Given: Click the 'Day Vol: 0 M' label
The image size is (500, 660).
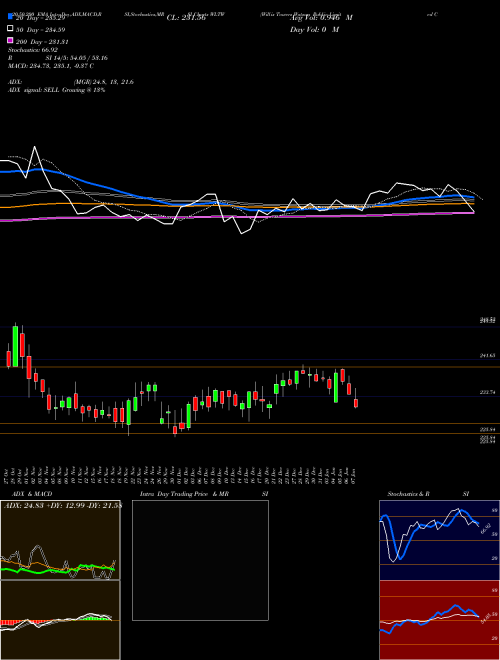Looking at the screenshot, I should pos(314,30).
